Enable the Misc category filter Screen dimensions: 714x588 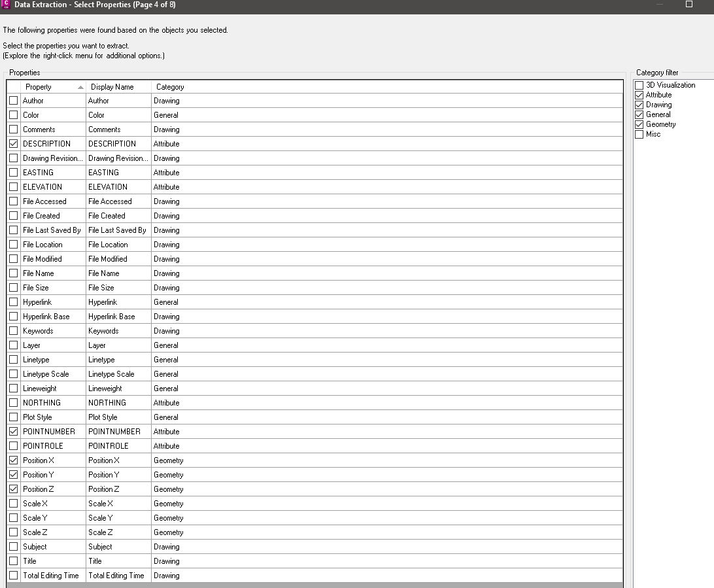639,134
